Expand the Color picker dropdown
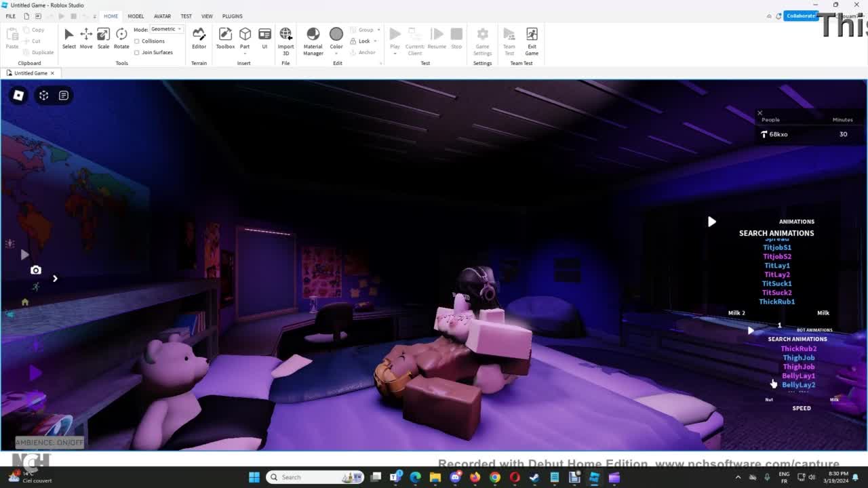The height and width of the screenshot is (488, 868). pyautogui.click(x=336, y=54)
